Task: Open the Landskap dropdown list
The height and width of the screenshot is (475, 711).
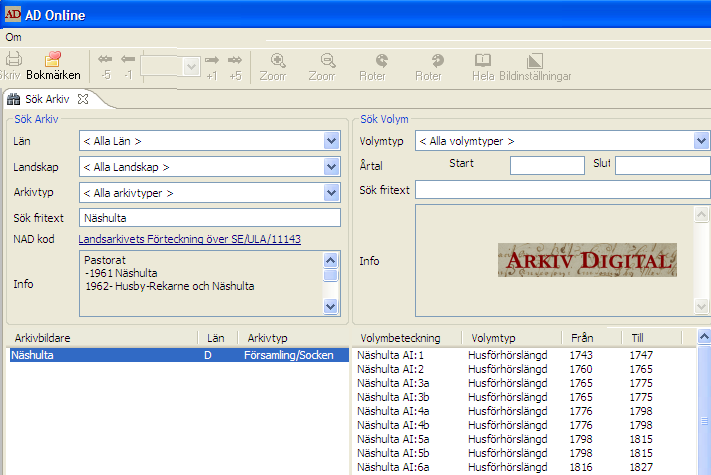Action: 332,167
